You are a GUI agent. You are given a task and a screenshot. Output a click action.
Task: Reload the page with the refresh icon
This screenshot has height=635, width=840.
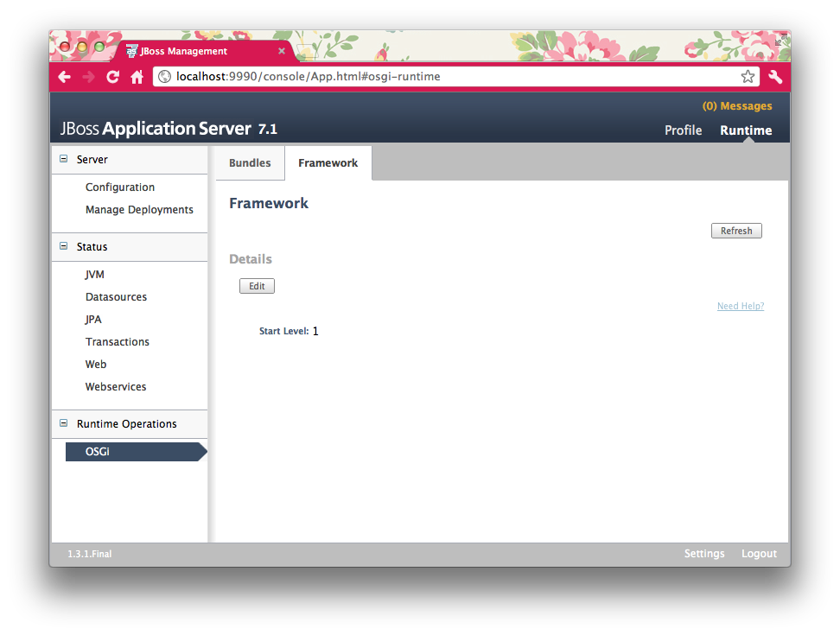pos(112,77)
